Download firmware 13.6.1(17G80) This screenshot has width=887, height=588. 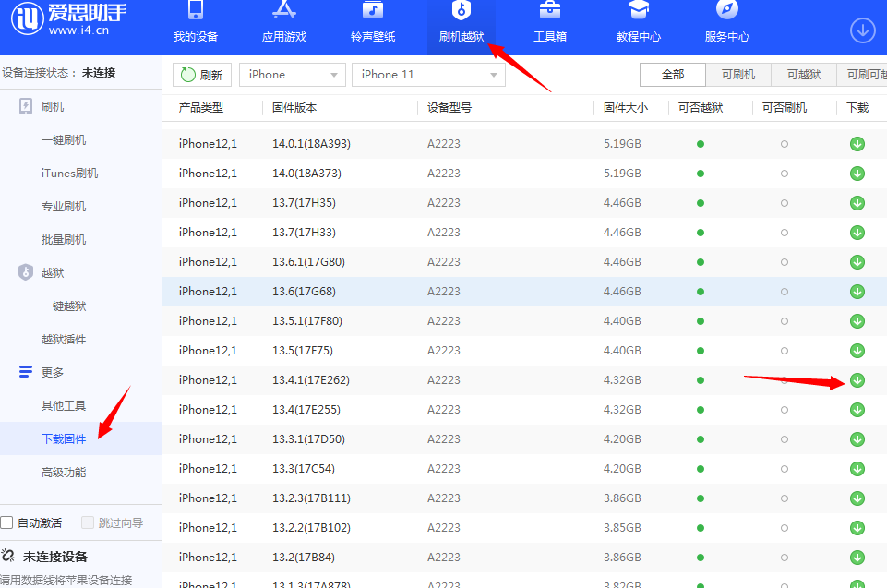click(x=857, y=262)
